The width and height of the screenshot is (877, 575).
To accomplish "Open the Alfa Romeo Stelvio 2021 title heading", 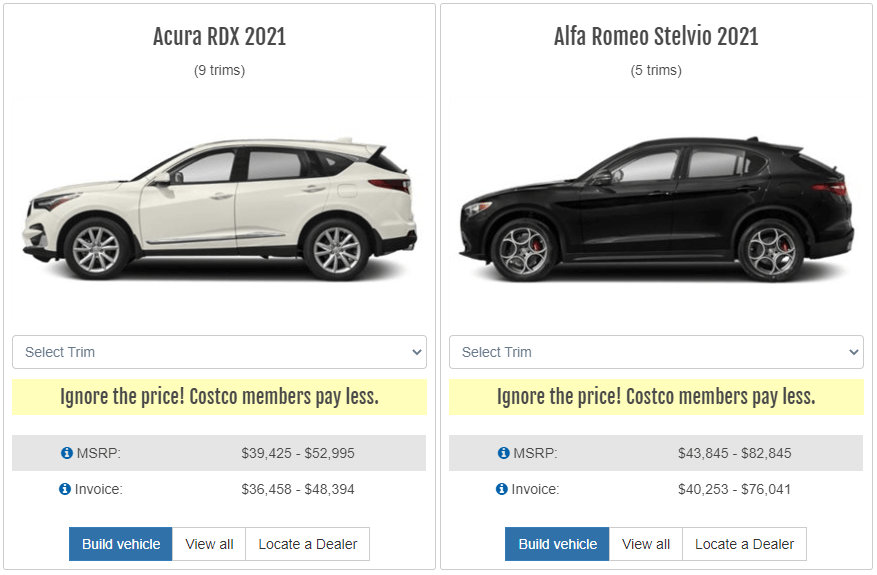I will 656,37.
